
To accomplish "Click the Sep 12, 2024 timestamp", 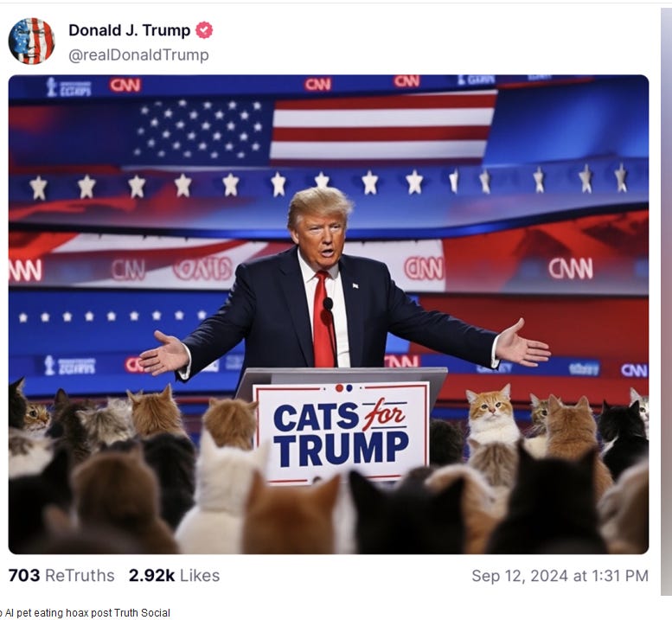I will click(x=560, y=575).
